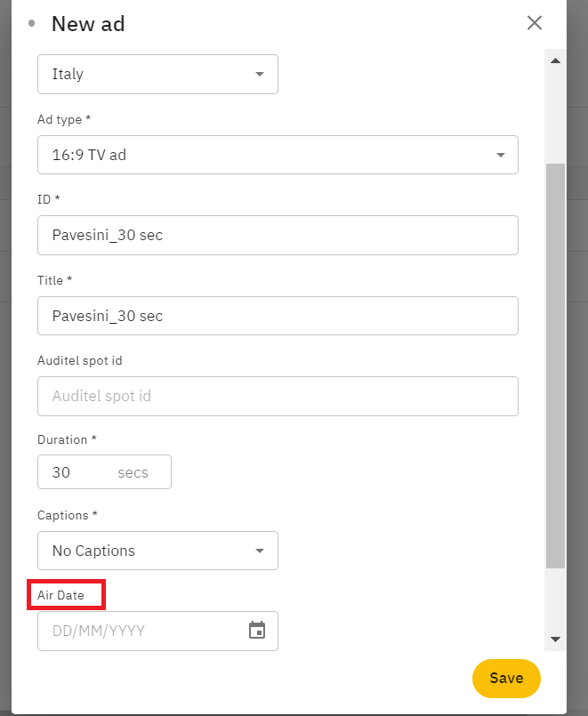Screen dimensions: 588x716
Task: Click the gray dot beside New ad
Action: pyautogui.click(x=32, y=23)
